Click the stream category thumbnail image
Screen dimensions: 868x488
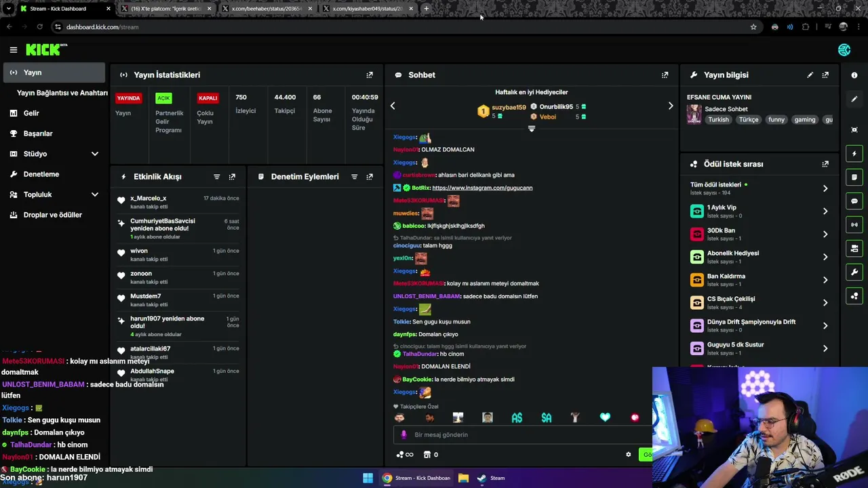click(694, 114)
